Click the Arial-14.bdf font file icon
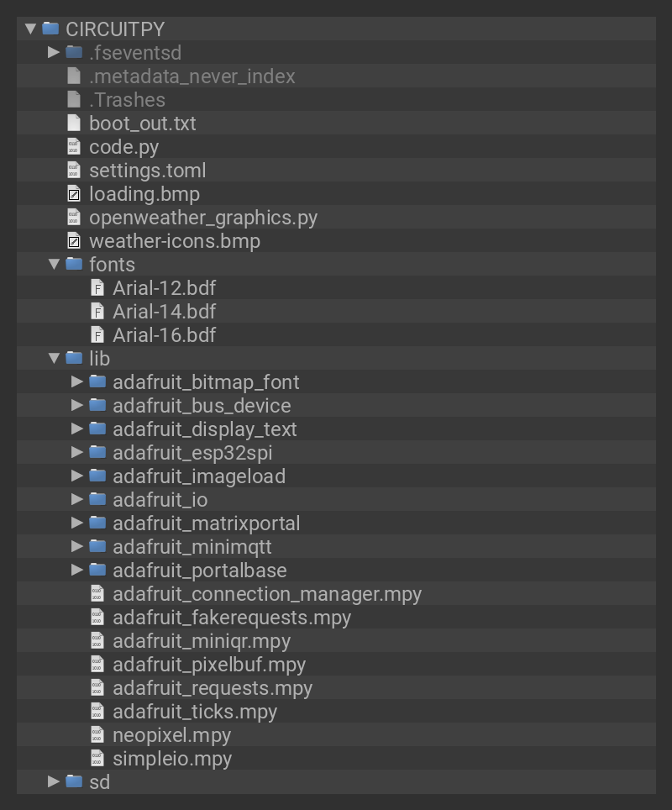Image resolution: width=672 pixels, height=810 pixels. [97, 312]
